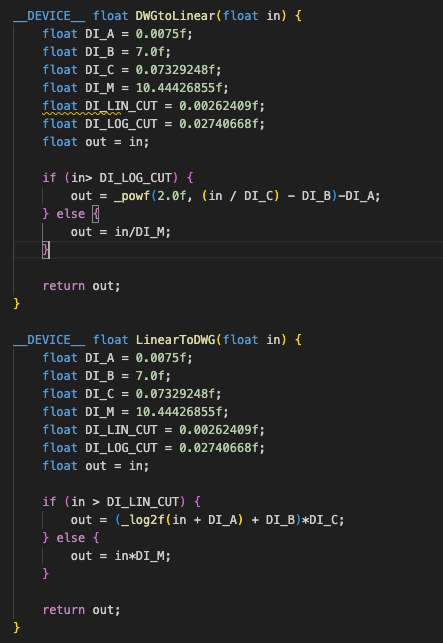The image size is (443, 643).
Task: Click the highlighted opening brace after else in DWGtoLinear
Action: tap(96, 214)
